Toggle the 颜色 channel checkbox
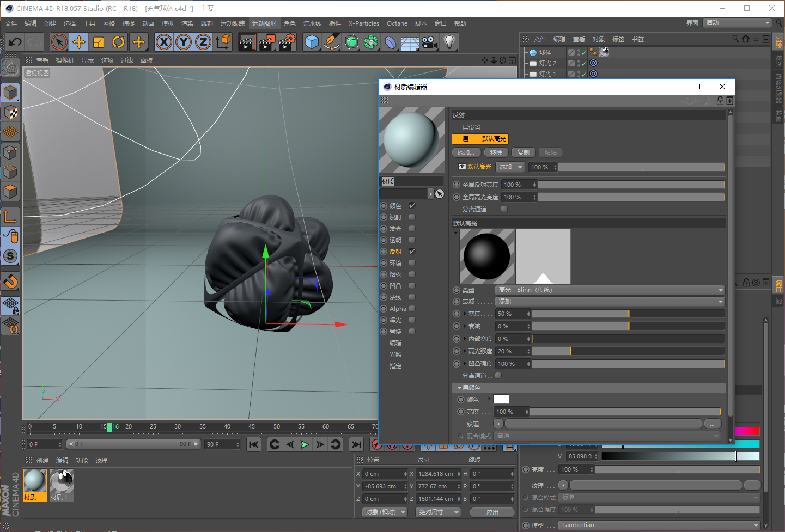Image resolution: width=785 pixels, height=532 pixels. click(412, 206)
